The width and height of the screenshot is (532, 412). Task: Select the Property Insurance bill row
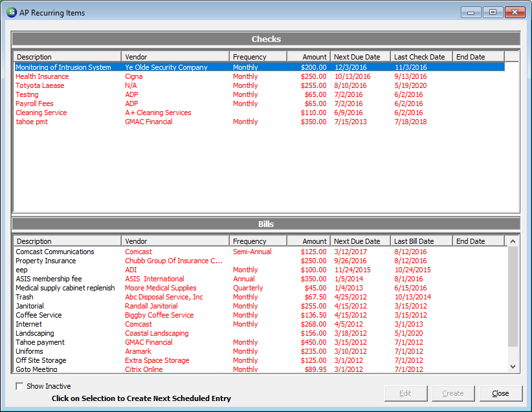coord(260,261)
